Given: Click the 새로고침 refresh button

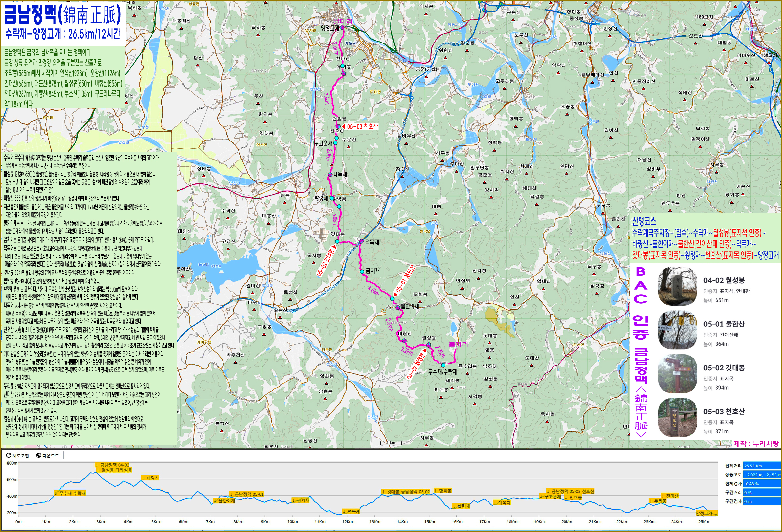Looking at the screenshot, I should tap(18, 456).
